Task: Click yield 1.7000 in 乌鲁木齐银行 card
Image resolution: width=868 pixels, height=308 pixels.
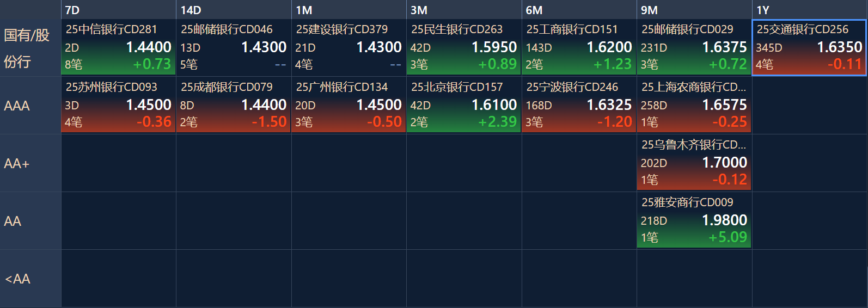Action: click(x=724, y=163)
